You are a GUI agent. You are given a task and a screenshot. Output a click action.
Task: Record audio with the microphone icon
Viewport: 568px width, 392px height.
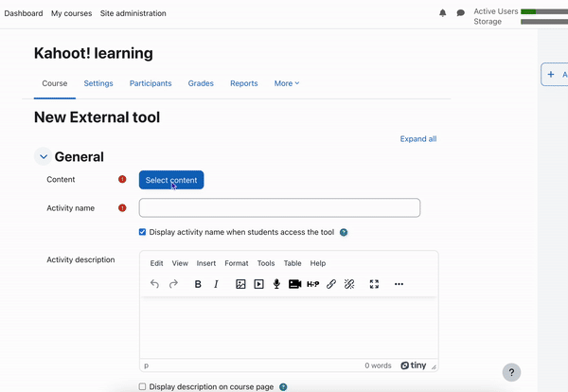276,284
